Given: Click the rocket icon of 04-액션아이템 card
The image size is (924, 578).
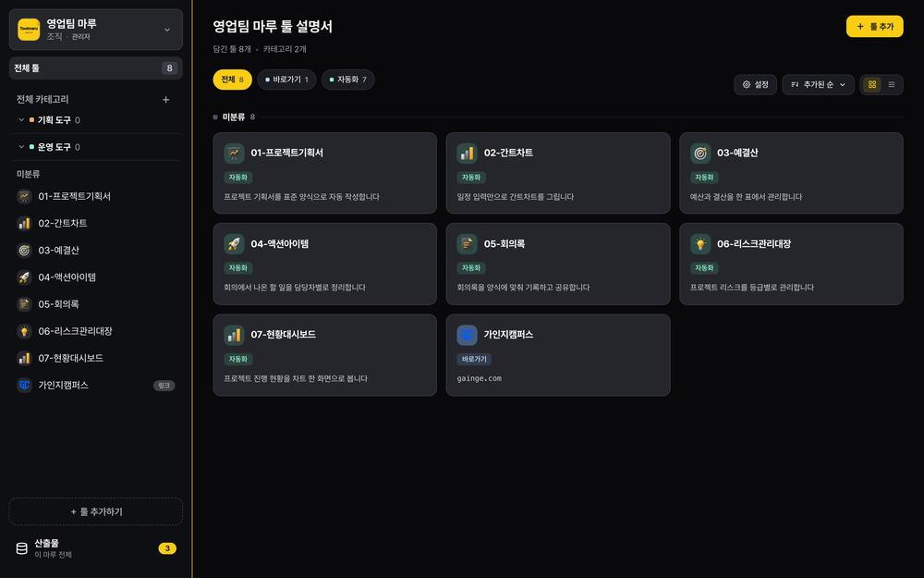Looking at the screenshot, I should pos(234,243).
